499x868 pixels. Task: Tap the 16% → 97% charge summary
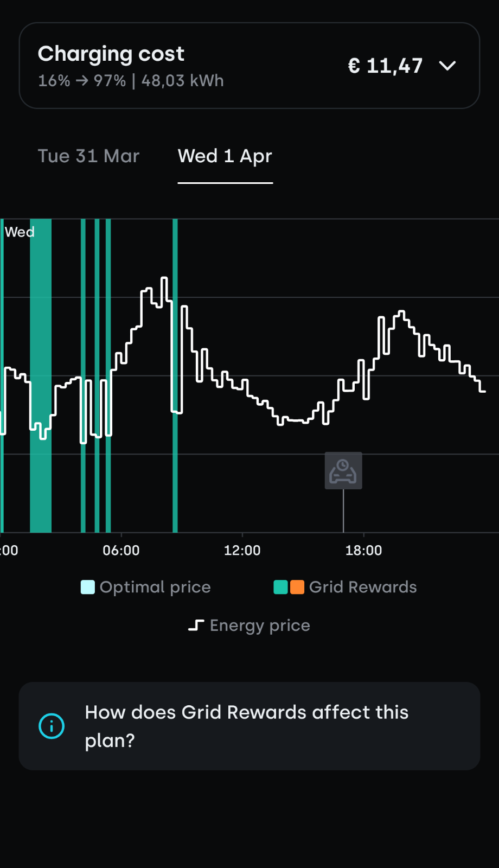(131, 81)
